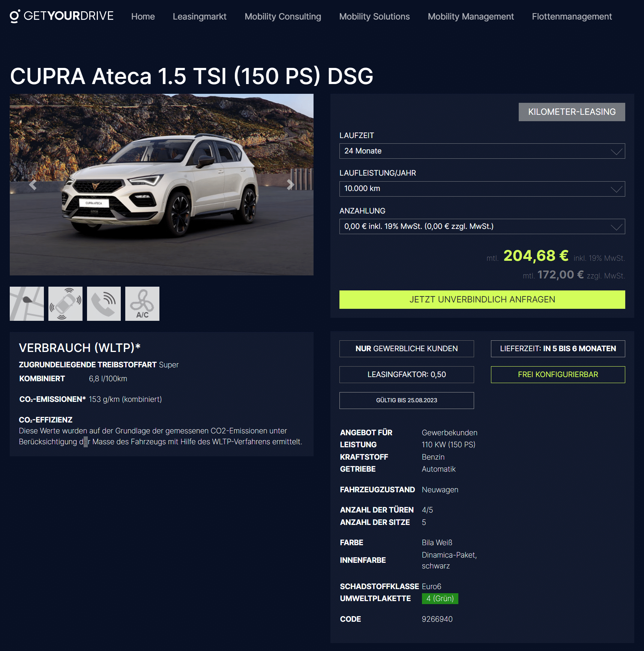Viewport: 644px width, 651px height.
Task: Click the main CUPRA Ateca car image
Action: click(162, 185)
